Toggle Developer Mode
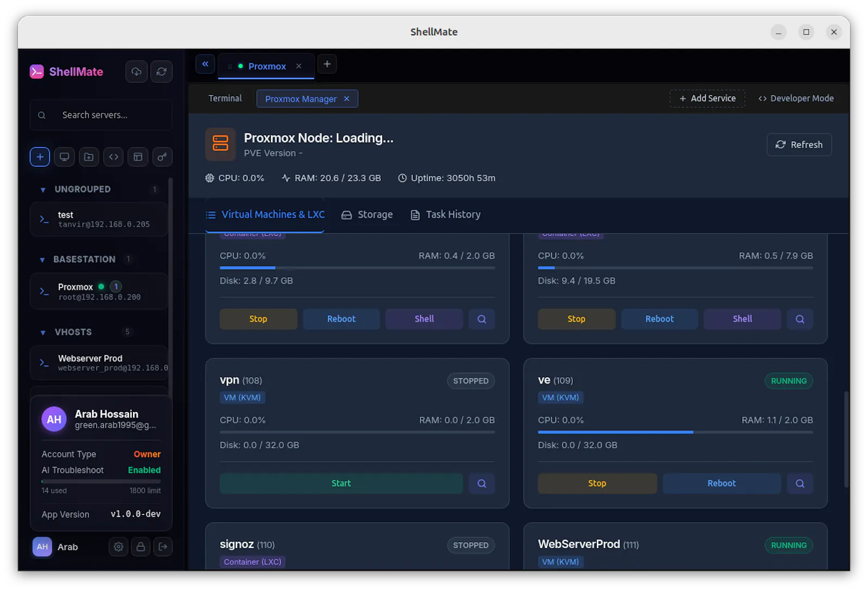The image size is (868, 591). point(796,98)
